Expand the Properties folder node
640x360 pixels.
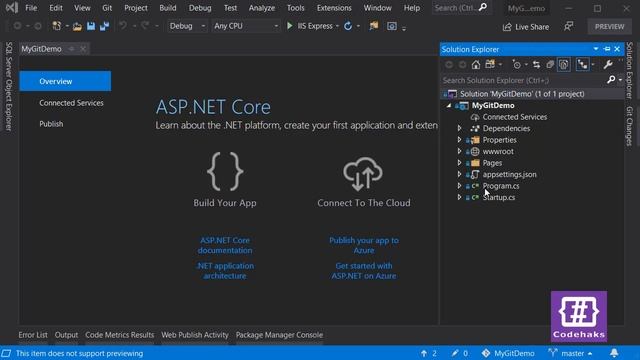click(x=460, y=140)
